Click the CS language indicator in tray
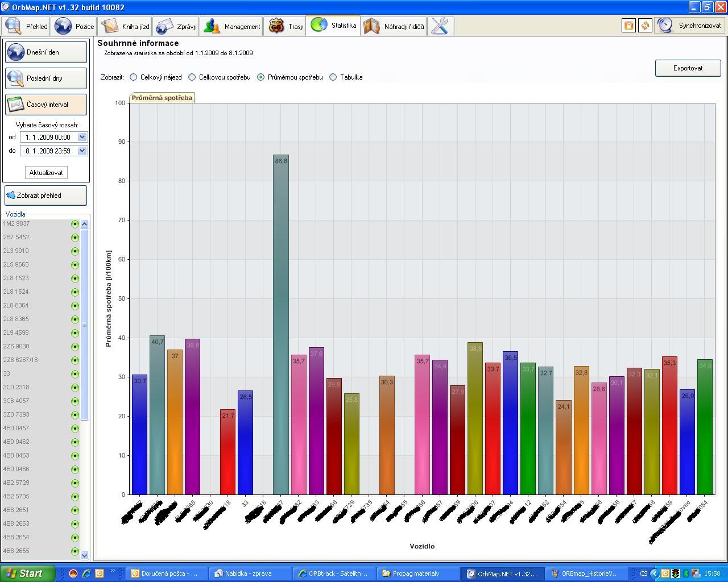 pos(644,573)
